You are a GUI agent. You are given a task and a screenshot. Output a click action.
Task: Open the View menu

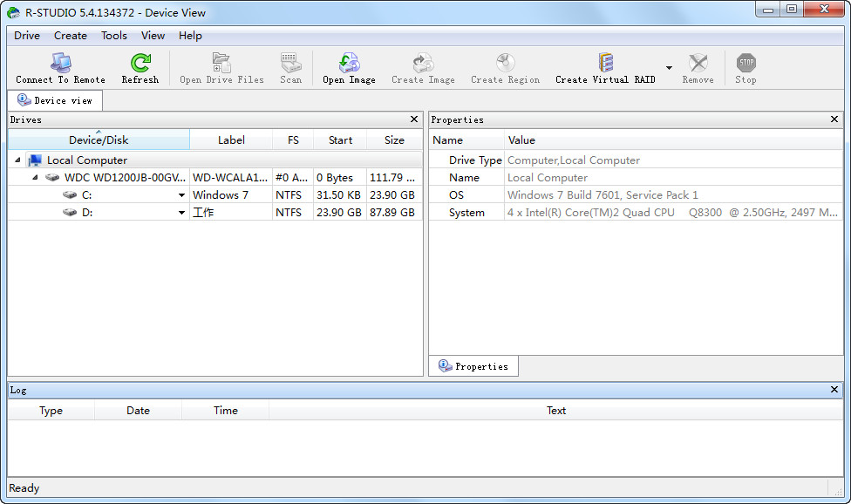pyautogui.click(x=153, y=35)
